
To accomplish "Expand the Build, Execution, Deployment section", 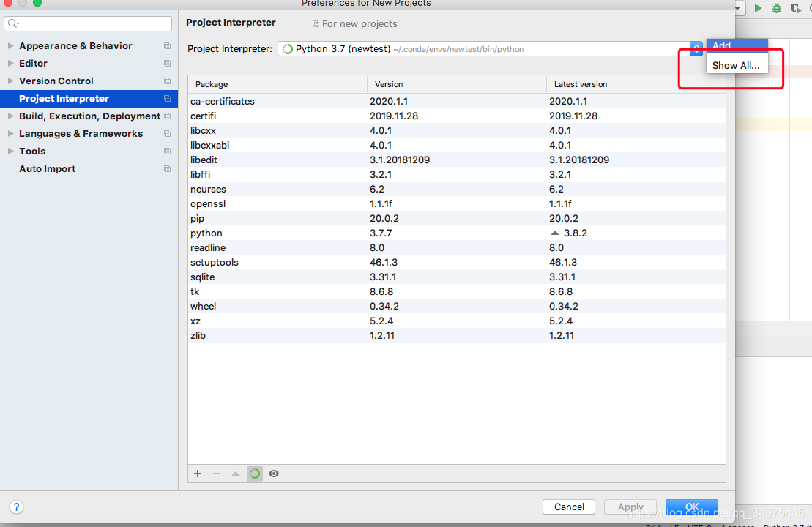I will (10, 116).
